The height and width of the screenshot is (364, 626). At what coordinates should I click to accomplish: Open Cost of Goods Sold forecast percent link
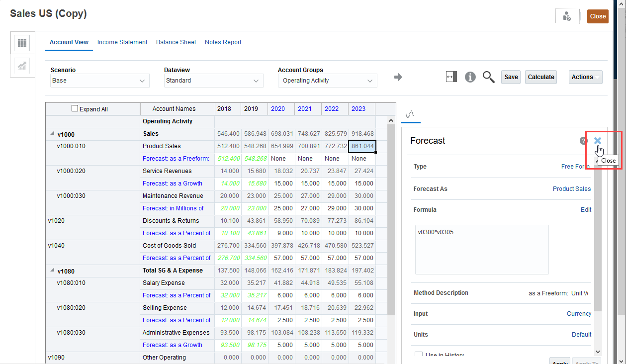pos(177,258)
